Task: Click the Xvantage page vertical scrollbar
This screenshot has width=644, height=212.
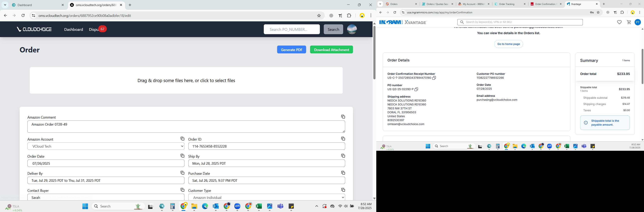Action: click(x=642, y=66)
